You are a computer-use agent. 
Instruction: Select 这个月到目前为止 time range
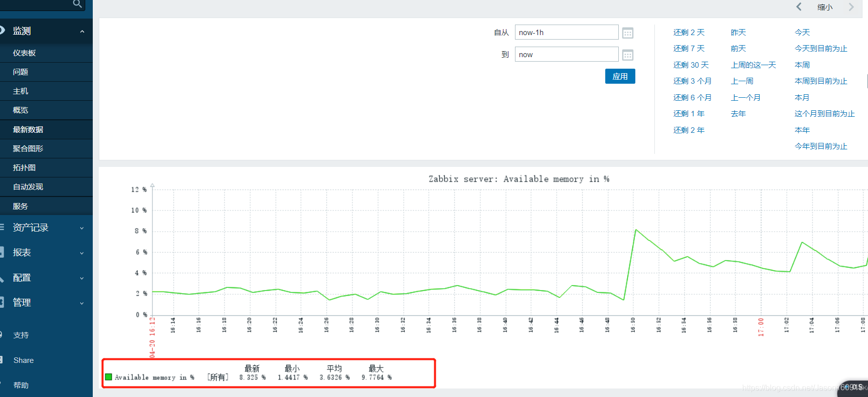point(824,114)
